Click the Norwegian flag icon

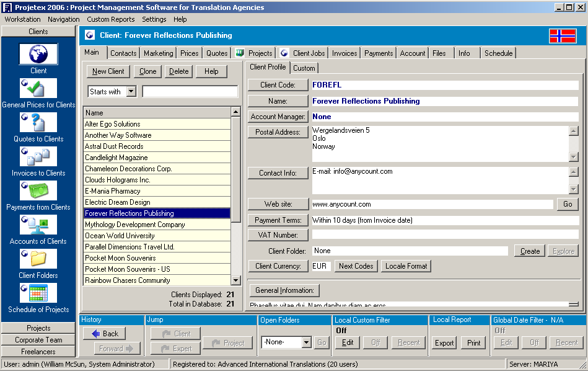[562, 35]
